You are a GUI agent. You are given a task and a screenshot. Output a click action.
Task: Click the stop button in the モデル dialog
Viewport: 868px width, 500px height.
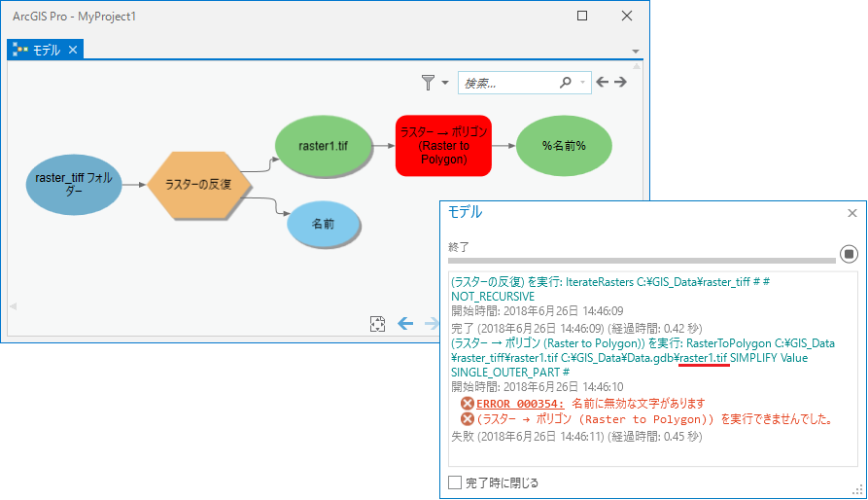849,254
